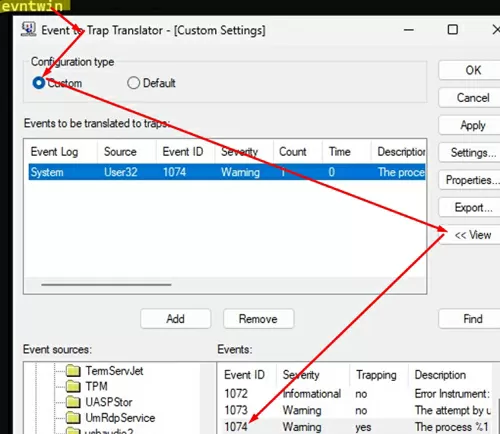The image size is (500, 434).
Task: Click the Cancel button
Action: (x=473, y=98)
